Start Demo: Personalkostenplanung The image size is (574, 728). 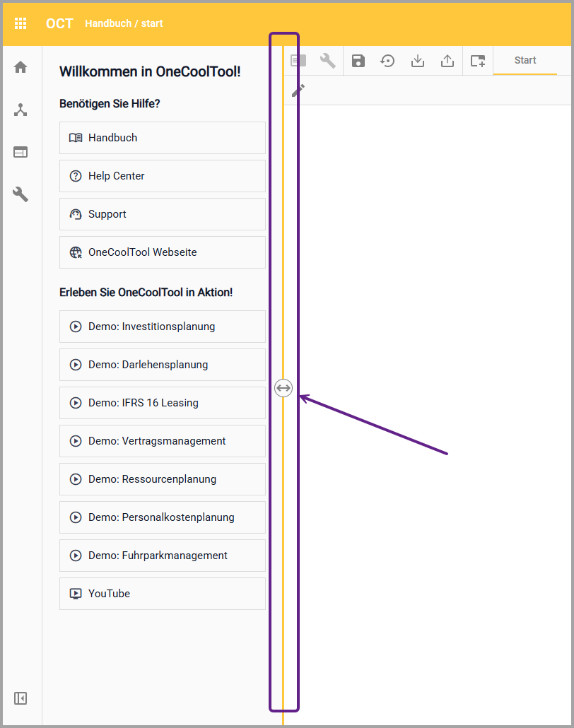pos(163,517)
